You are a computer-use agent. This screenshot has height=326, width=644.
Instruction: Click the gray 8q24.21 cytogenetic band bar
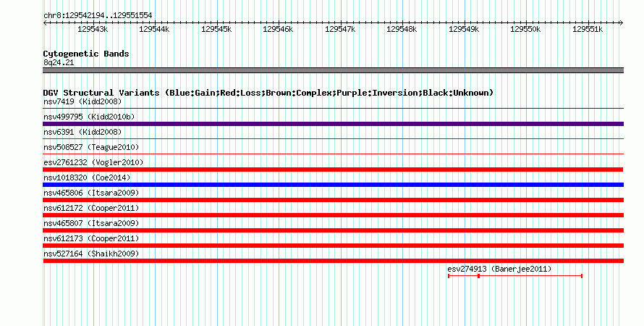[333, 70]
